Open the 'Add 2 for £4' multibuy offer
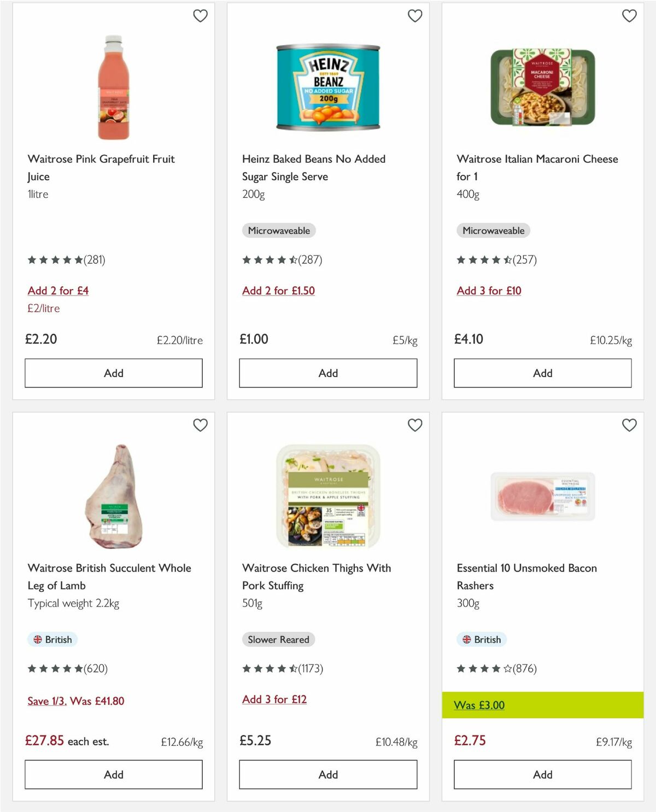Image resolution: width=656 pixels, height=812 pixels. pos(58,291)
